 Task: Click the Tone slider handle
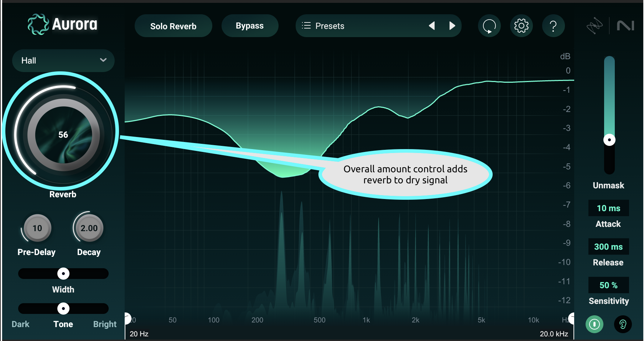click(63, 309)
